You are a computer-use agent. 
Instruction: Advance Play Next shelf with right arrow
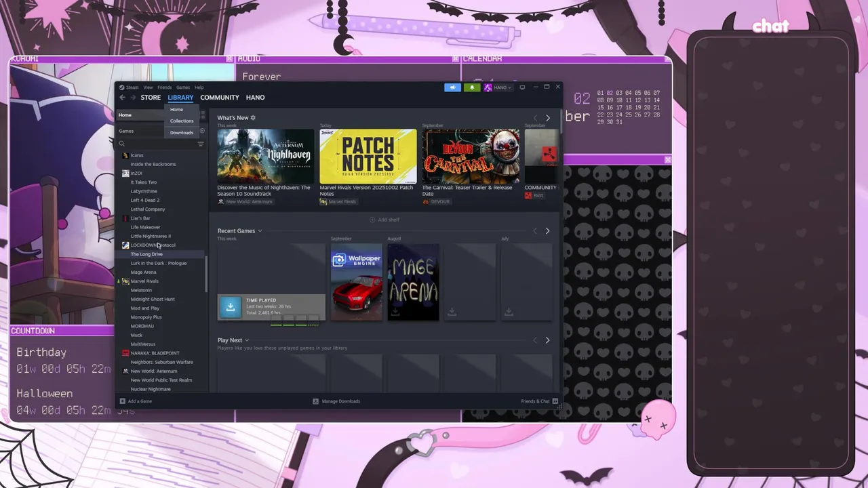pyautogui.click(x=548, y=340)
